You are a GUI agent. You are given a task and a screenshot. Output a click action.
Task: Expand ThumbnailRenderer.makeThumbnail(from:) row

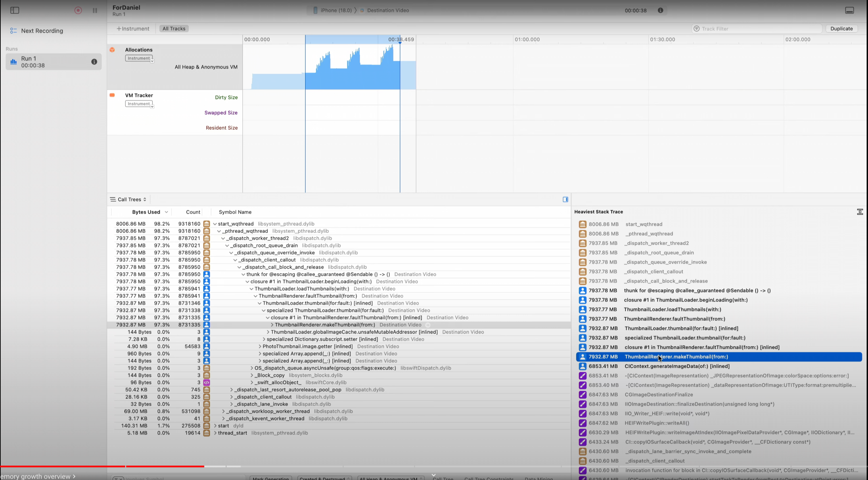click(x=272, y=325)
